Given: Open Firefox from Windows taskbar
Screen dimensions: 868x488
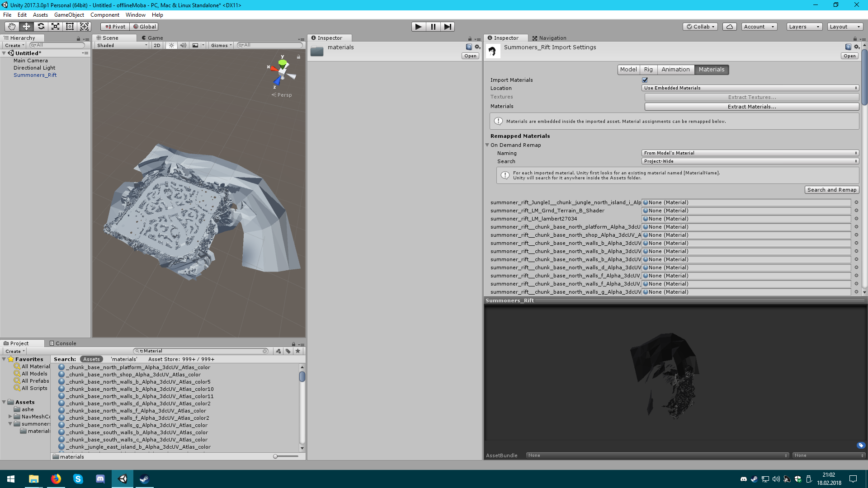Looking at the screenshot, I should click(x=56, y=479).
